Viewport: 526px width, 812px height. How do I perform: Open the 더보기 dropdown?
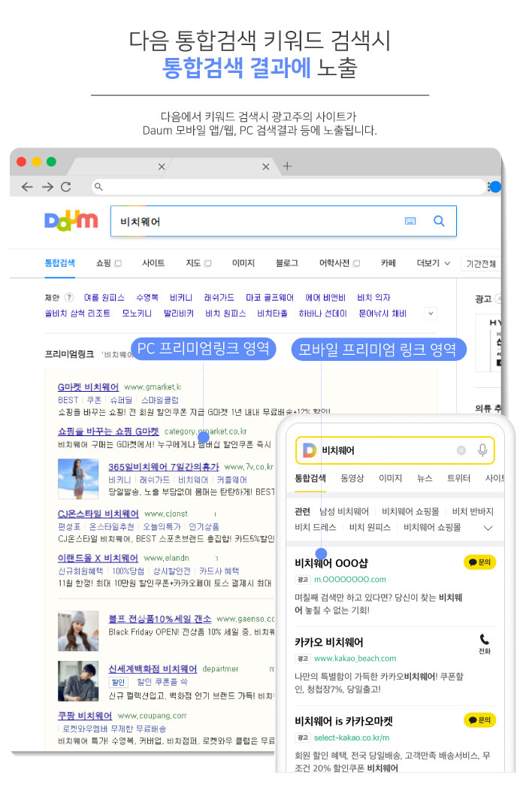[x=434, y=263]
